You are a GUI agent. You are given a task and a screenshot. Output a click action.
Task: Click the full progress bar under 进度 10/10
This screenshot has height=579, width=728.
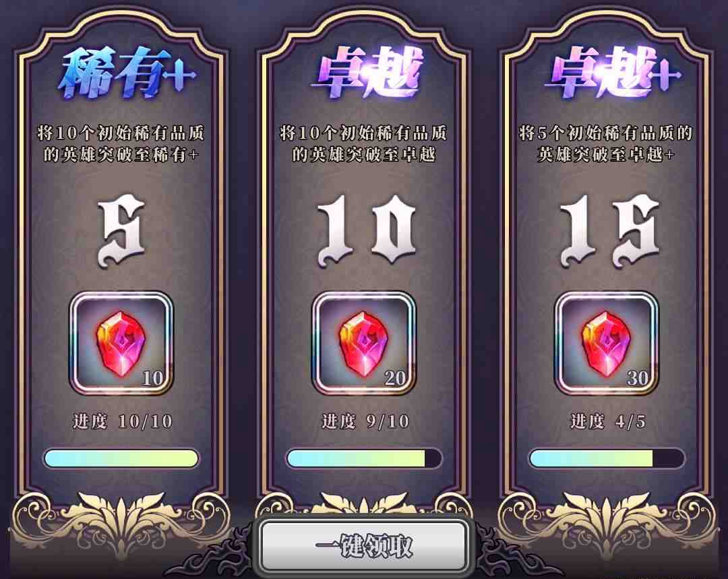pos(121,458)
